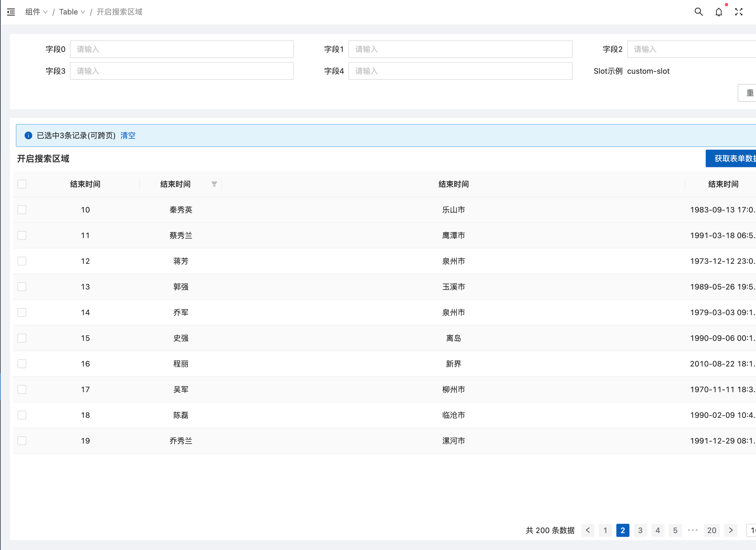Select the header checkbox to choose all rows

pyautogui.click(x=22, y=184)
